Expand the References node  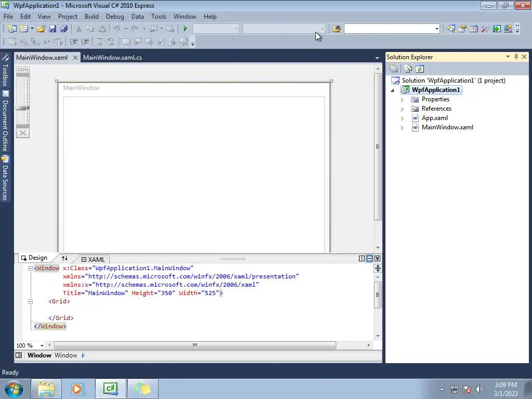pyautogui.click(x=403, y=109)
